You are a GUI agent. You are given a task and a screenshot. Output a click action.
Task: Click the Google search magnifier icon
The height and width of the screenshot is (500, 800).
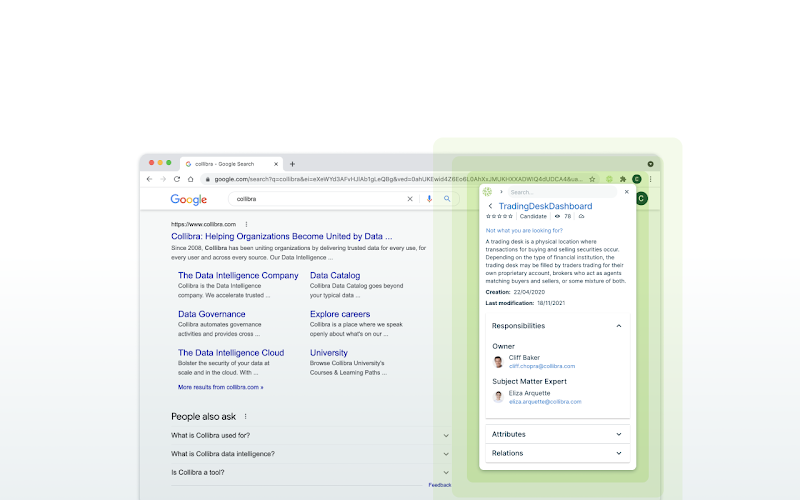coord(447,199)
